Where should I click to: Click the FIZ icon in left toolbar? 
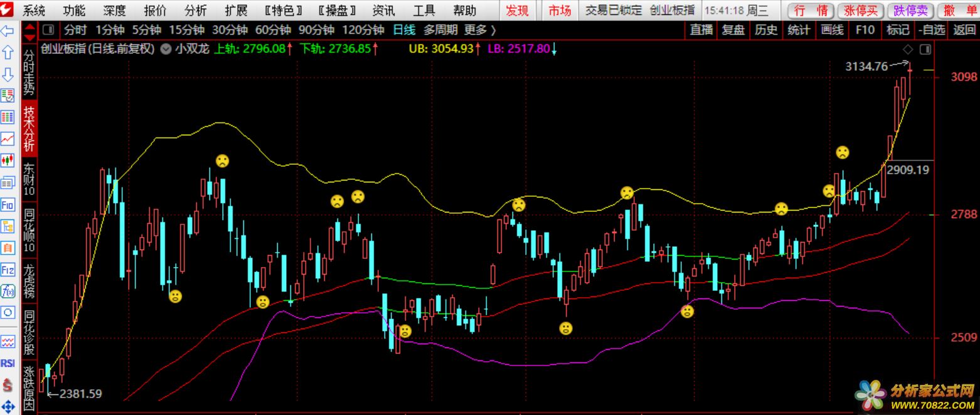[x=8, y=270]
